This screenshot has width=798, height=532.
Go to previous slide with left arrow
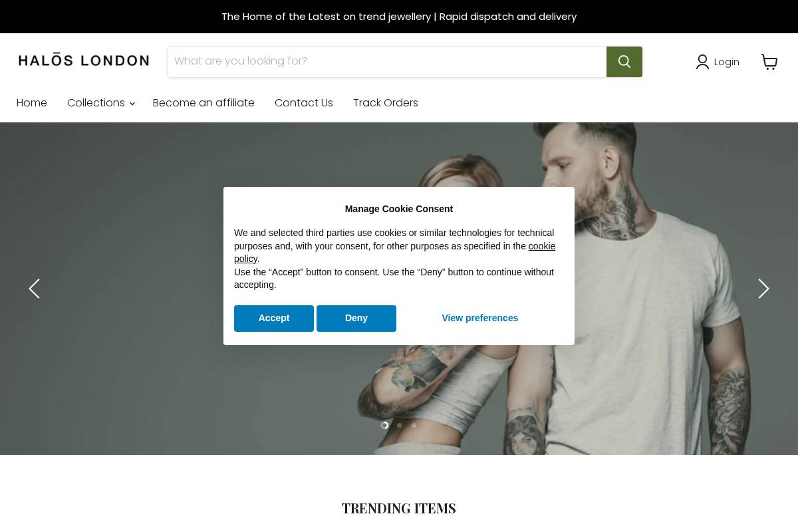tap(34, 289)
